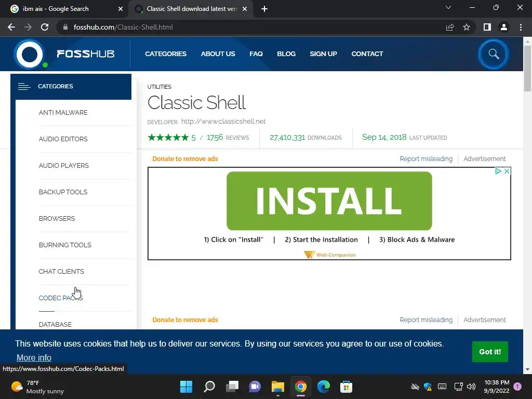Open BLOG in top navigation
The width and height of the screenshot is (532, 399).
point(286,54)
